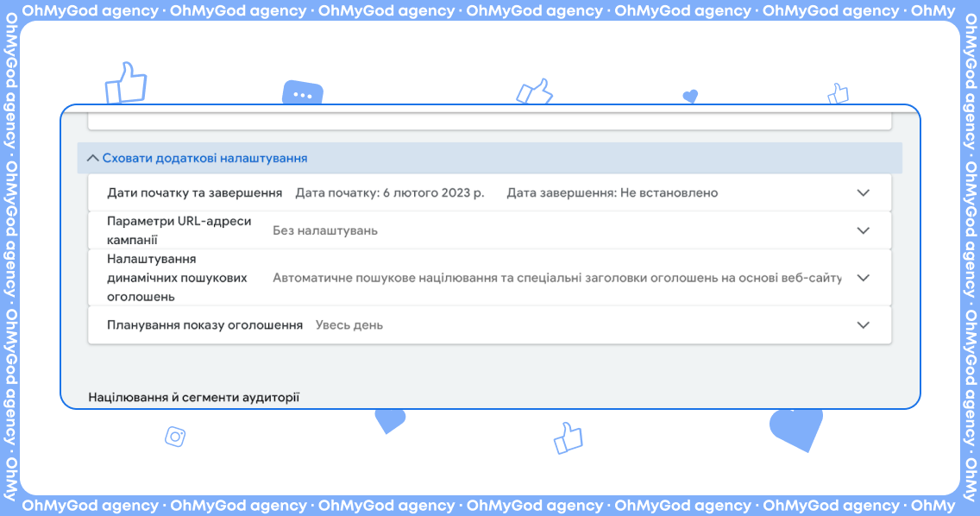The width and height of the screenshot is (980, 516).
Task: Open the Налаштування динамічних пошукових оголошень label
Action: pos(177,278)
